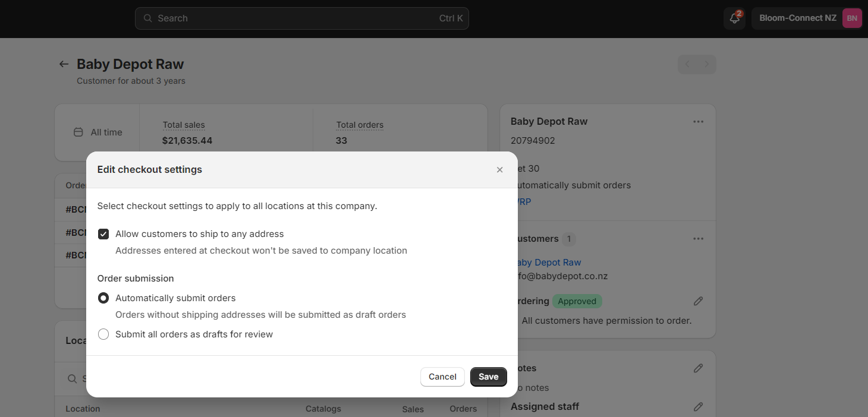Viewport: 868px width, 417px height.
Task: Select Automatically submit orders option
Action: [x=103, y=298]
